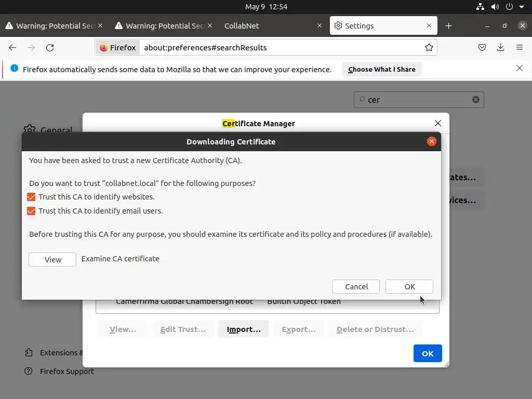Click View to examine CA certificate
Image resolution: width=532 pixels, height=399 pixels.
pyautogui.click(x=52, y=260)
